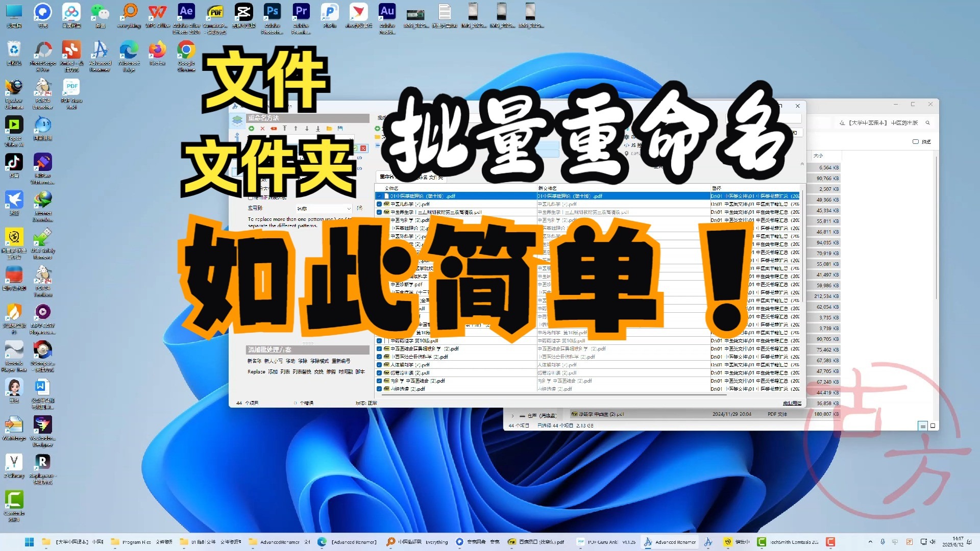Toggle the 预览 preview checkbox in Explorer

click(x=916, y=142)
